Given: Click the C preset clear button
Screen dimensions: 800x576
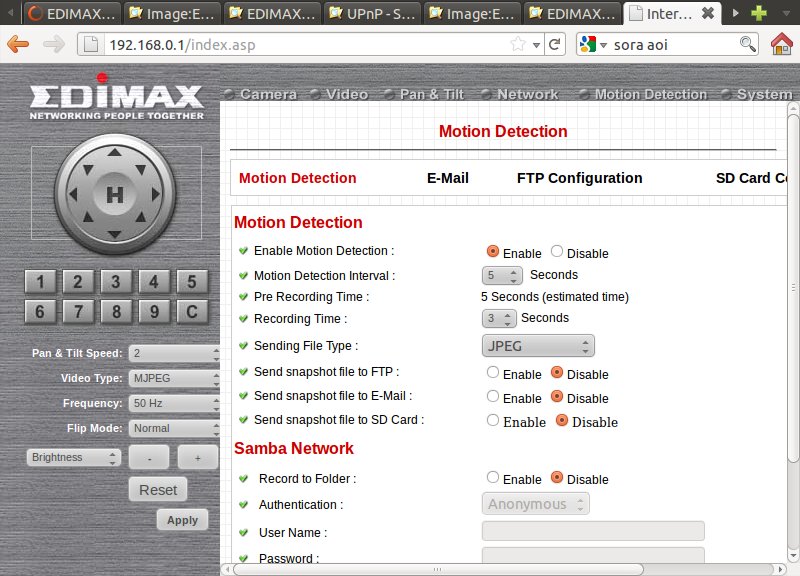Looking at the screenshot, I should 192,311.
